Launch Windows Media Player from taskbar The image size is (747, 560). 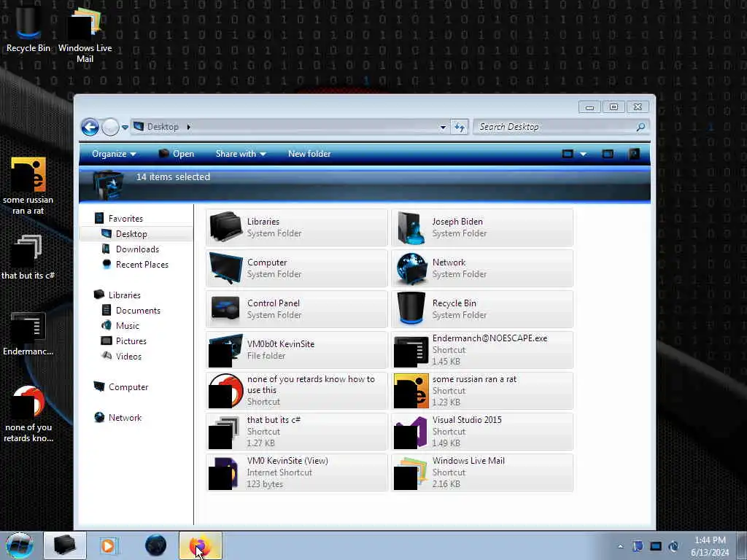click(109, 545)
